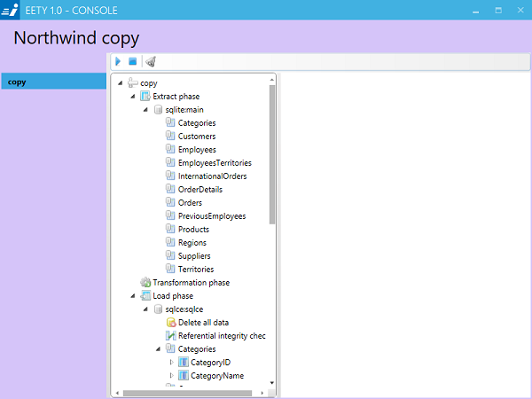532x399 pixels.
Task: Click the Products table icon
Action: pos(170,229)
